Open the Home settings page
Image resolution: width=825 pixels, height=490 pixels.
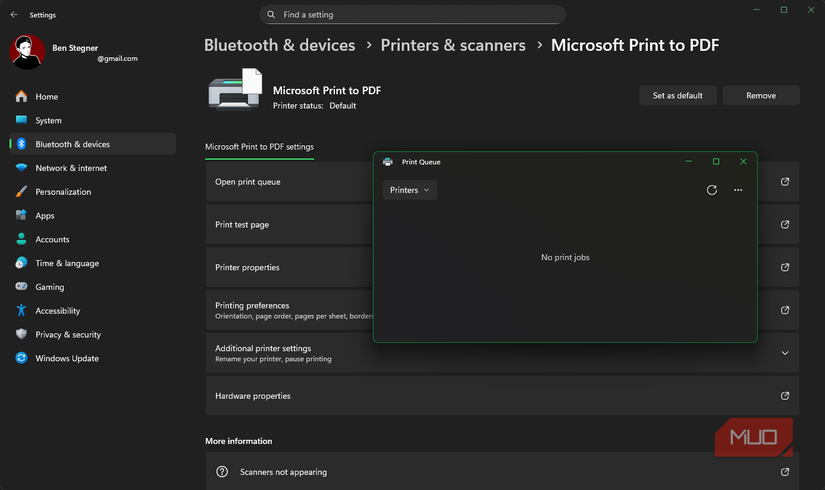pyautogui.click(x=93, y=96)
